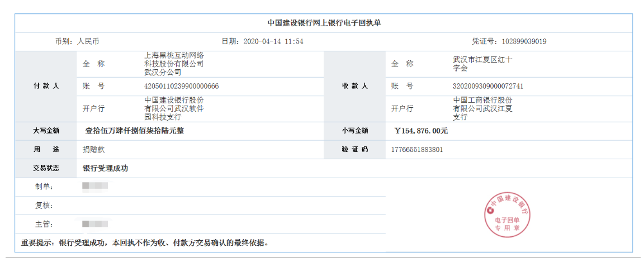Click the blurred name next to 制单
This screenshot has height=262, width=644.
(94, 186)
